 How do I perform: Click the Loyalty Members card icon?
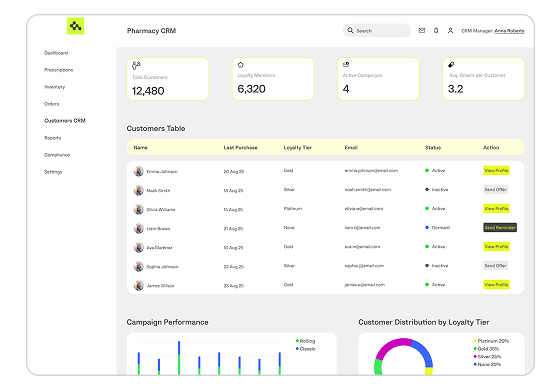(x=241, y=65)
